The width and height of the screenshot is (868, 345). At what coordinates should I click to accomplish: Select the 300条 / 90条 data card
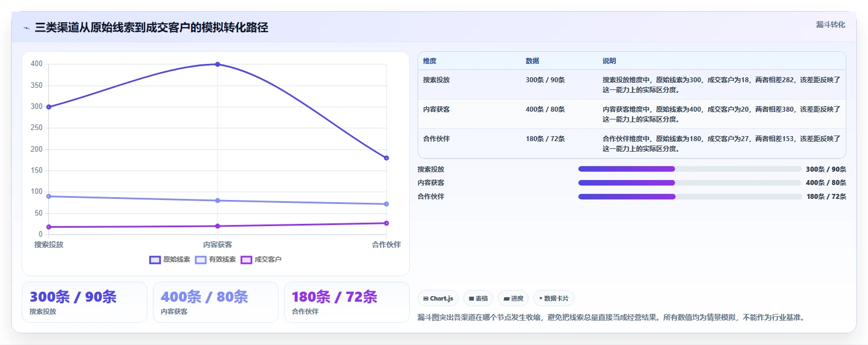85,302
